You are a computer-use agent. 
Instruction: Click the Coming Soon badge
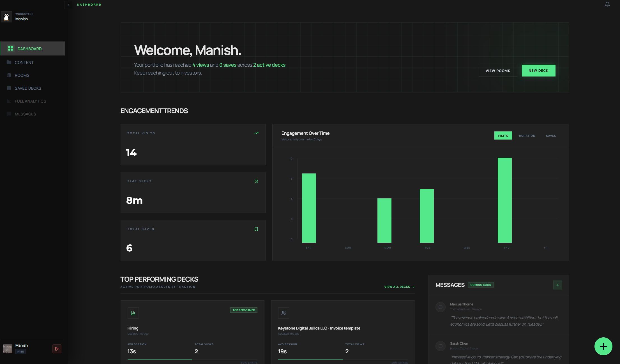(x=481, y=285)
